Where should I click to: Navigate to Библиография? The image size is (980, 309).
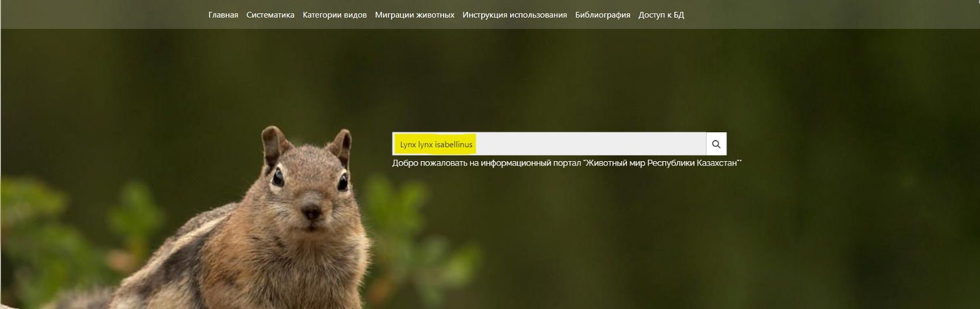(x=602, y=14)
